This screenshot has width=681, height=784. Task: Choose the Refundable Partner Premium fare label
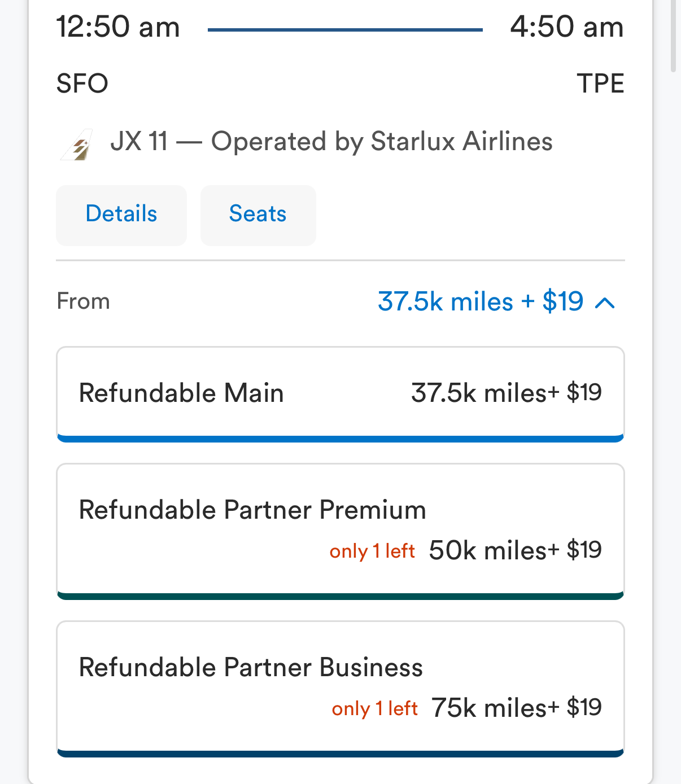tap(252, 510)
